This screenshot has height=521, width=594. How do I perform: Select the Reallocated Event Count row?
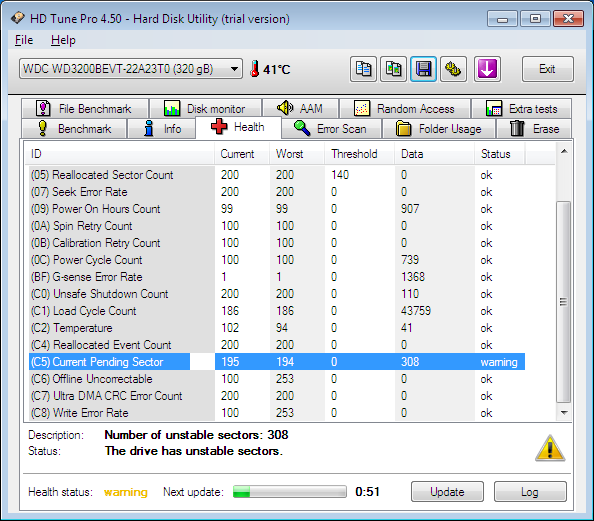pos(277,345)
